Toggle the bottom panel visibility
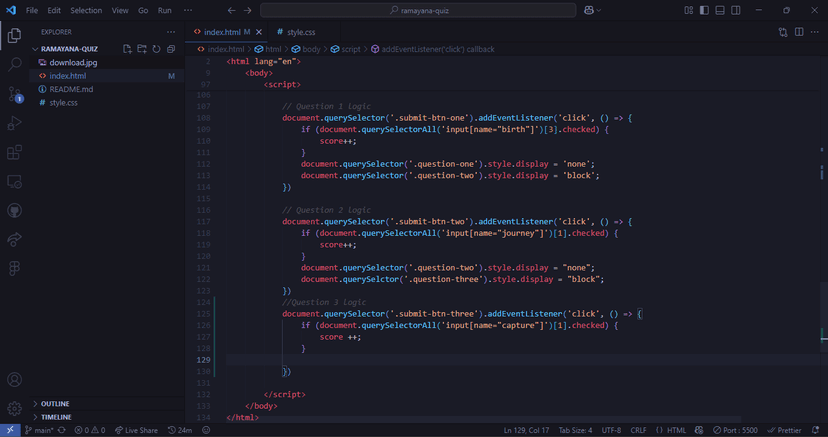 [720, 10]
